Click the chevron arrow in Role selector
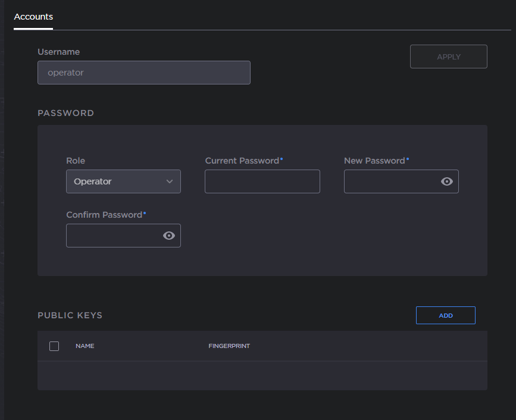 [x=170, y=181]
